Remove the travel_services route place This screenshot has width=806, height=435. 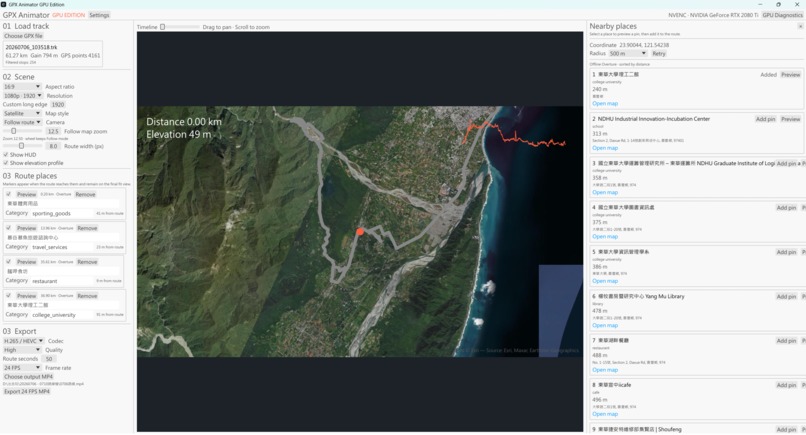click(87, 228)
